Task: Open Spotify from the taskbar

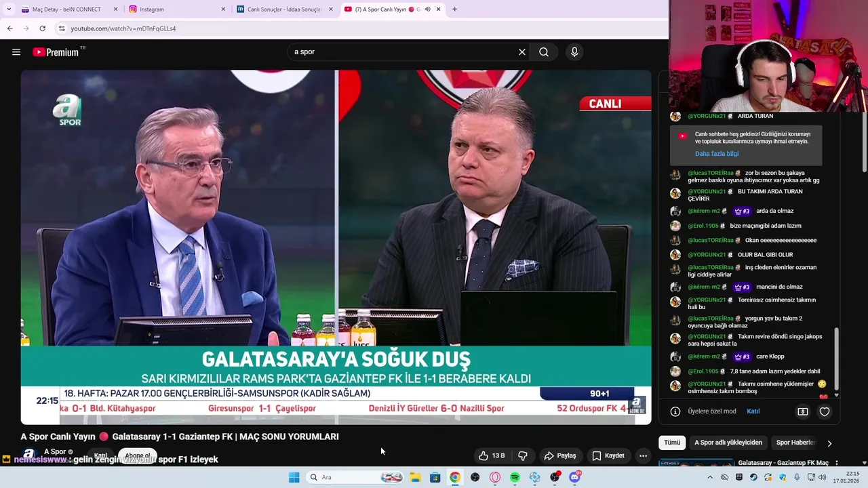Action: tap(515, 477)
